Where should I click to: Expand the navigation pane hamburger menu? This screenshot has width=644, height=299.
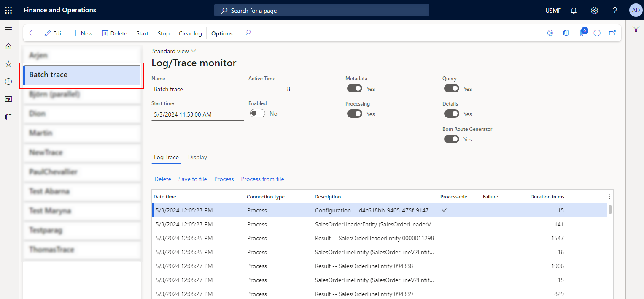(8, 29)
